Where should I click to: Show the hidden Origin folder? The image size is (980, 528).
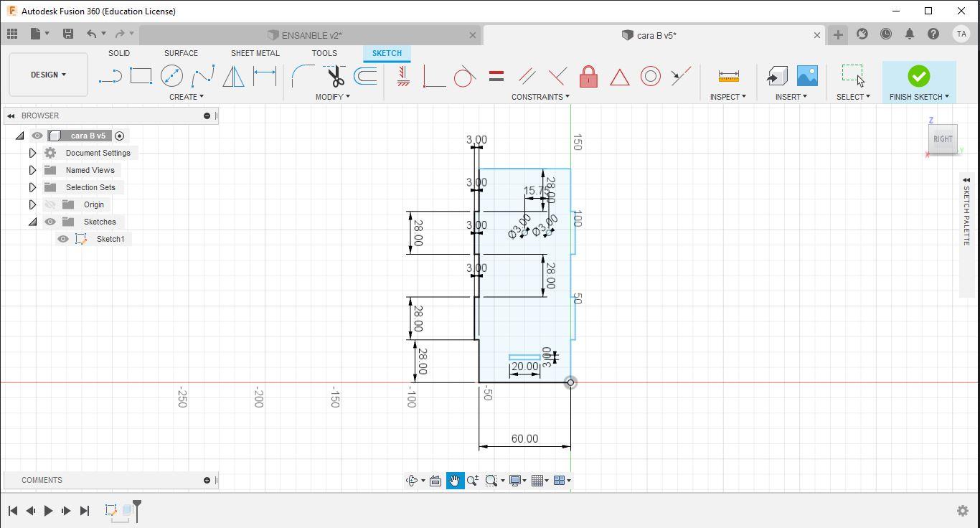click(x=50, y=204)
